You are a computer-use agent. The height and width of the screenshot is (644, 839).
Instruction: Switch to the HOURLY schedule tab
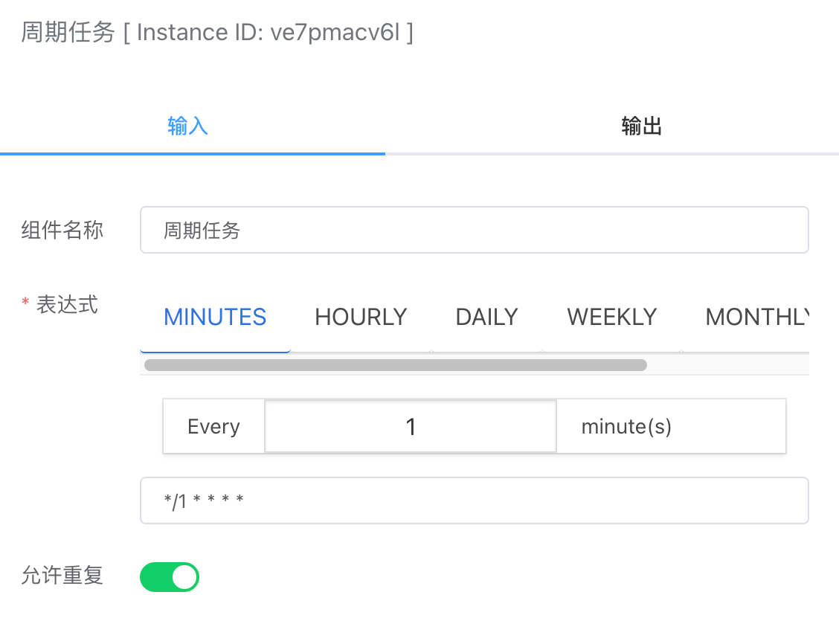click(361, 317)
